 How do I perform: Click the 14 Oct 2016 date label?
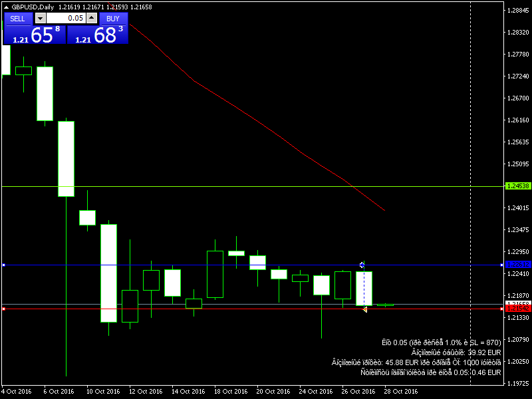tap(188, 392)
